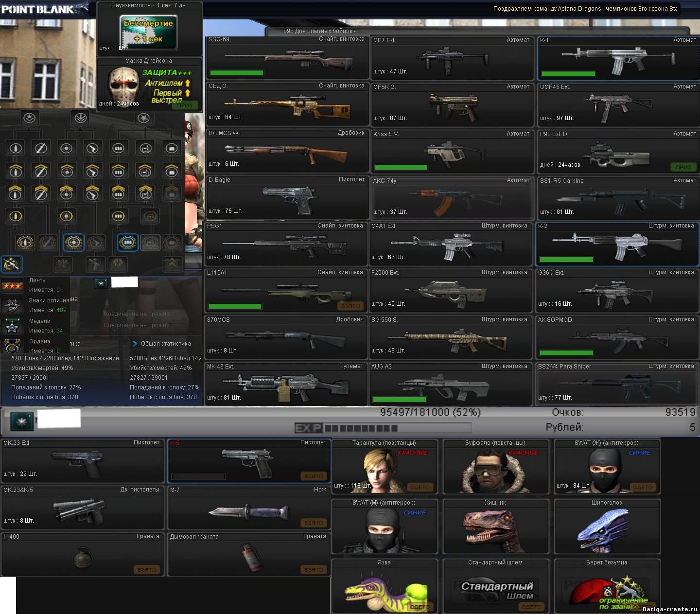Click the Знаки отличия insignia icon
700x614 pixels.
point(12,305)
